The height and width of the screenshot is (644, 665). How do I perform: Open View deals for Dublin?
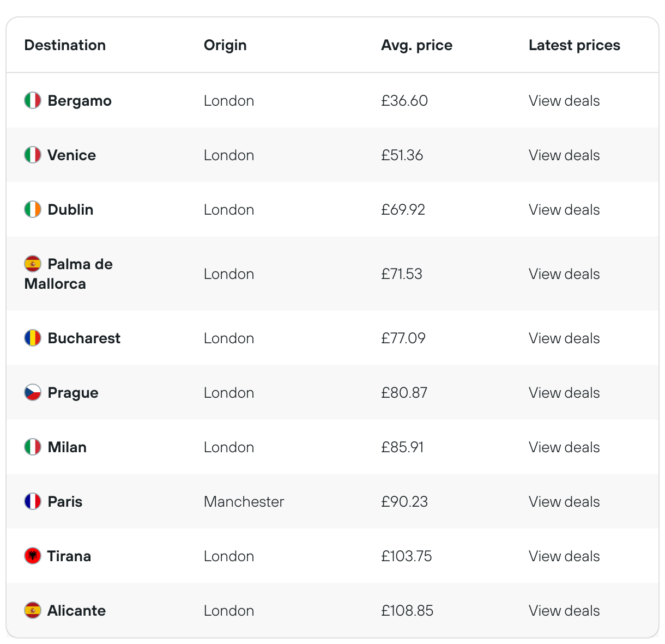click(564, 210)
